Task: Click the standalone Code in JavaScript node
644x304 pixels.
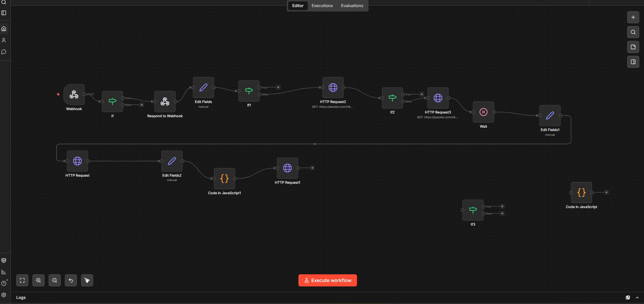Action: tap(581, 193)
